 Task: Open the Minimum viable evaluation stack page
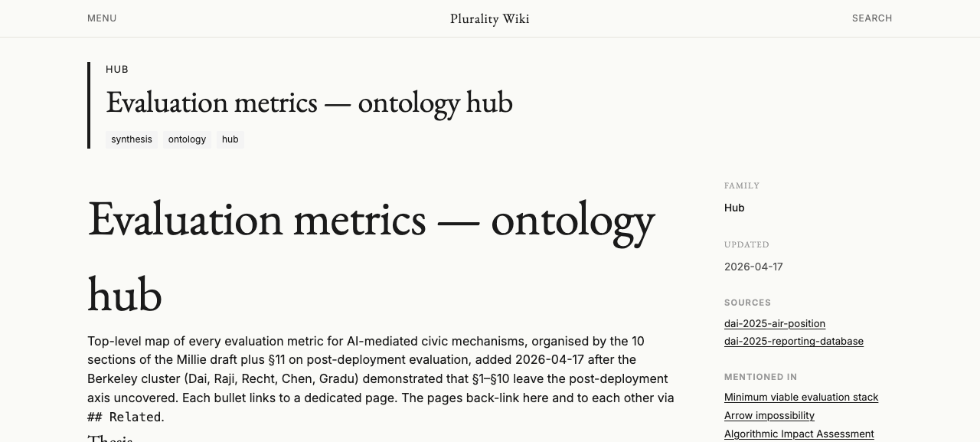(x=801, y=397)
